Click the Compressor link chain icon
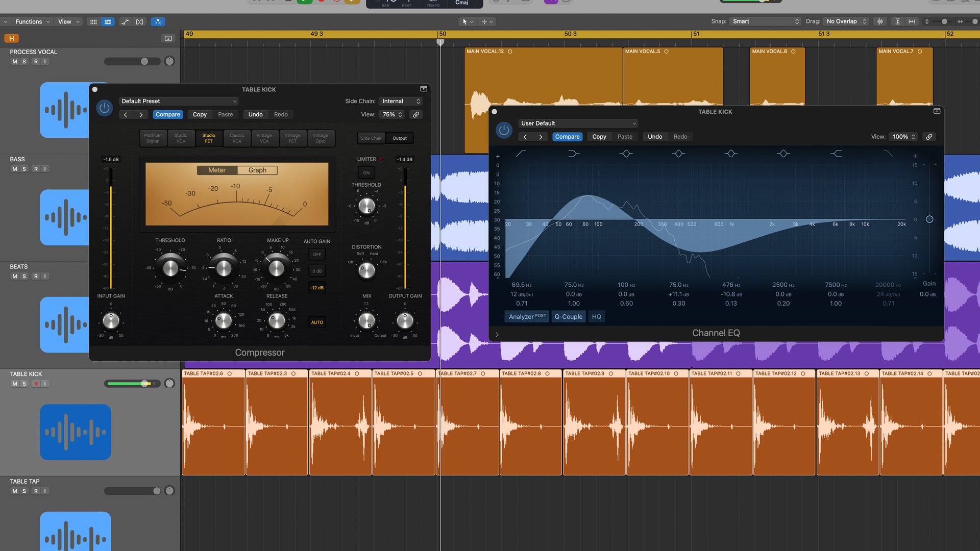Image resolution: width=980 pixels, height=551 pixels. click(416, 115)
